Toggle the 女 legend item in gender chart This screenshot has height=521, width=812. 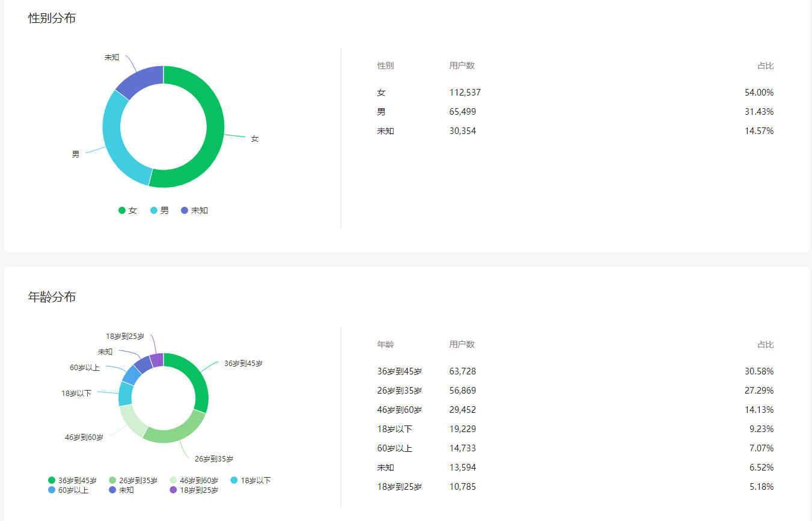click(x=128, y=210)
